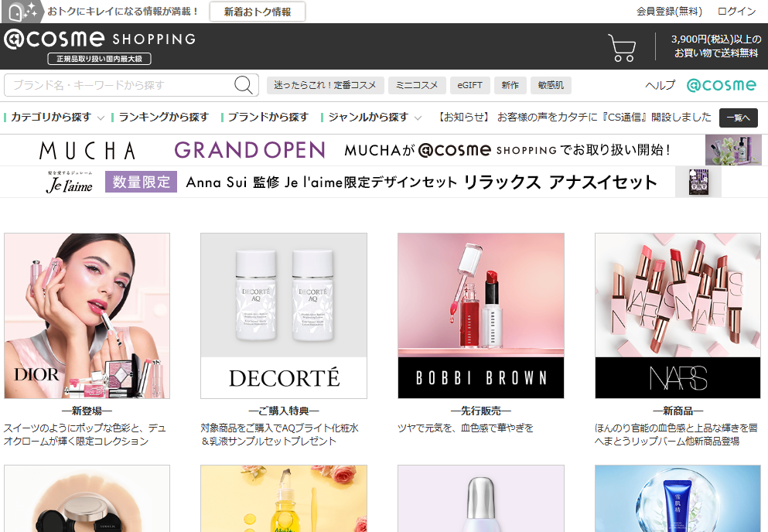768x532 pixels.
Task: Open the MUCHA grand open banner
Action: [384, 150]
